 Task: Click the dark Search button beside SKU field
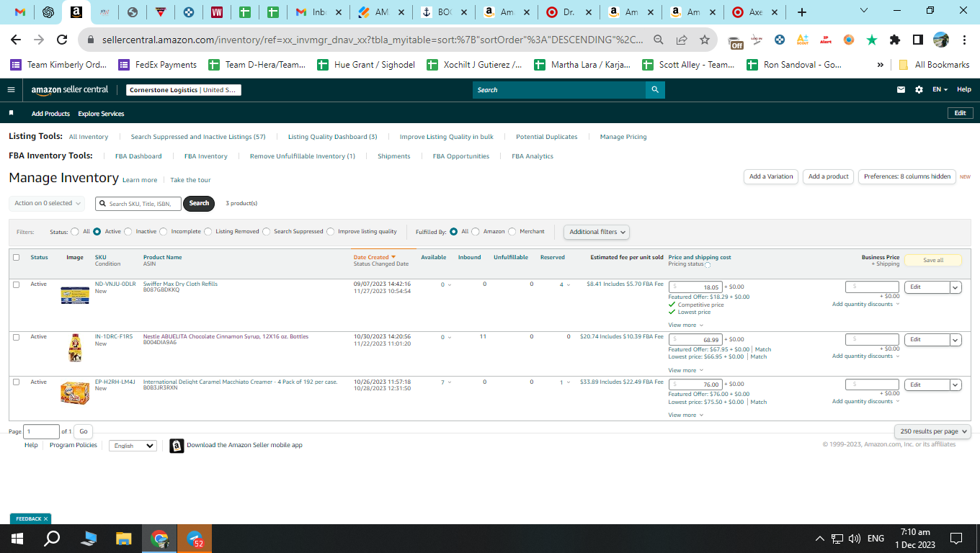click(200, 203)
